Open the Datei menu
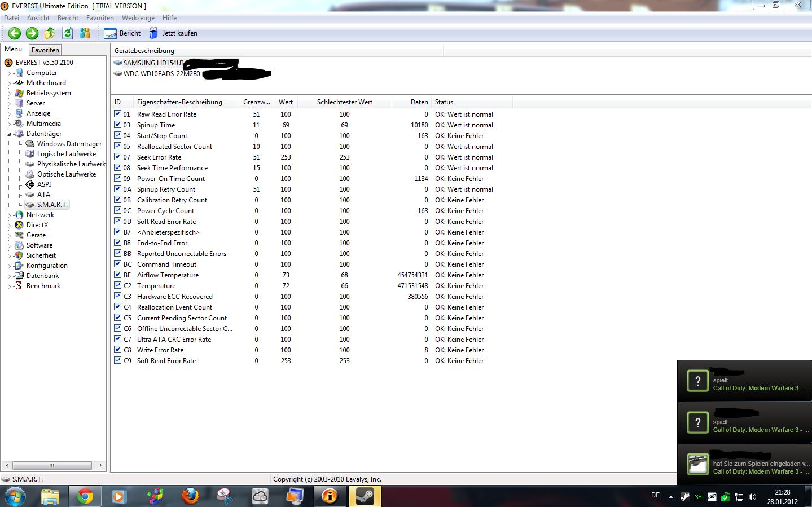This screenshot has height=507, width=812. pyautogui.click(x=11, y=18)
